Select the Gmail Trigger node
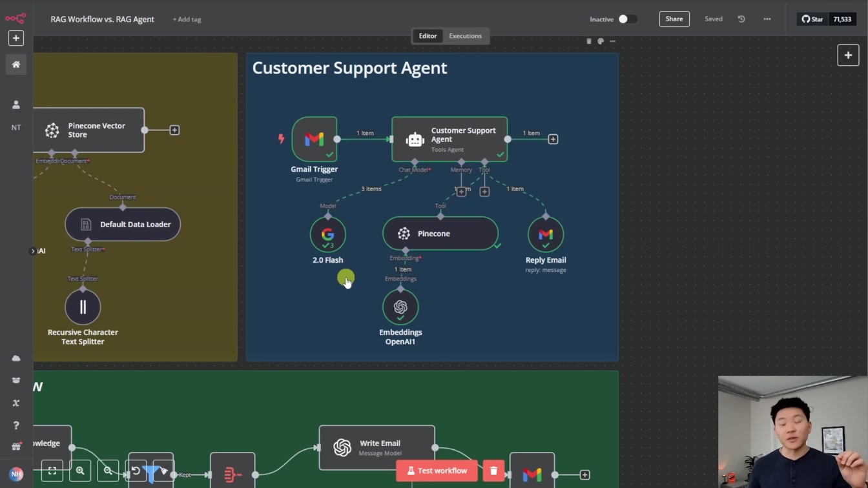Viewport: 868px width, 488px height. 315,139
